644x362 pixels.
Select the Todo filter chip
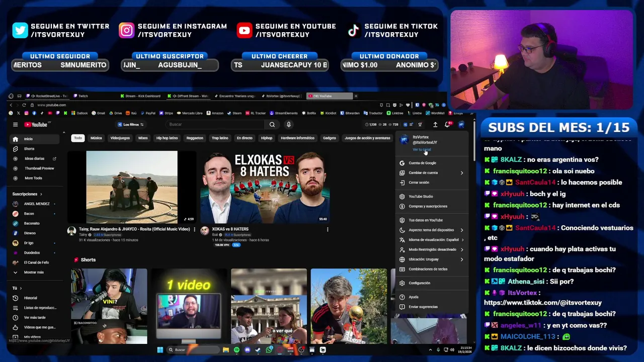[77, 138]
